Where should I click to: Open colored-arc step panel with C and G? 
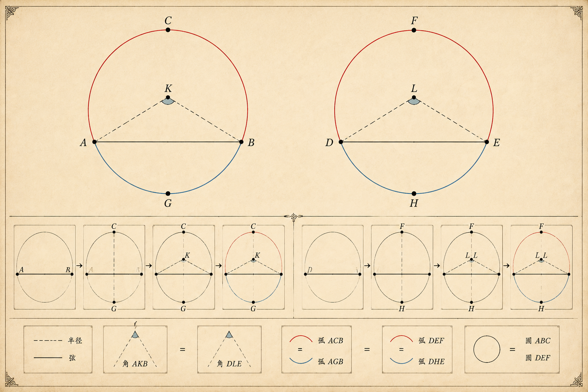click(253, 267)
